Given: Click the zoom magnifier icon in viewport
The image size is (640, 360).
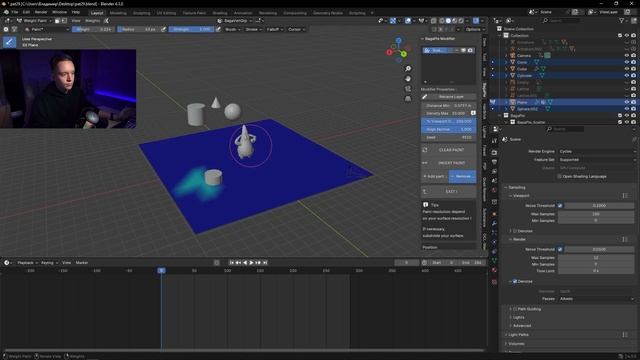Looking at the screenshot, I should coord(408,69).
